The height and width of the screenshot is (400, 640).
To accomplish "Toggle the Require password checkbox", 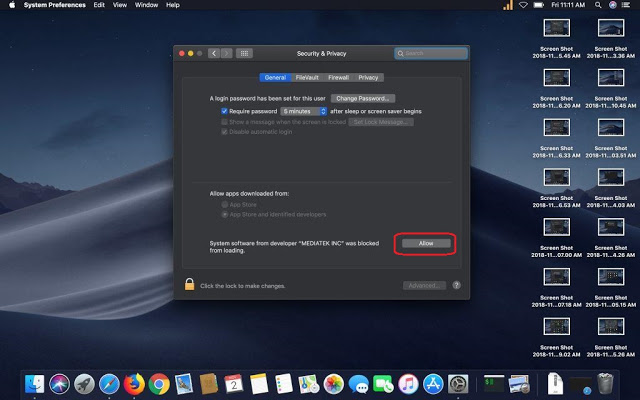I will coord(225,111).
